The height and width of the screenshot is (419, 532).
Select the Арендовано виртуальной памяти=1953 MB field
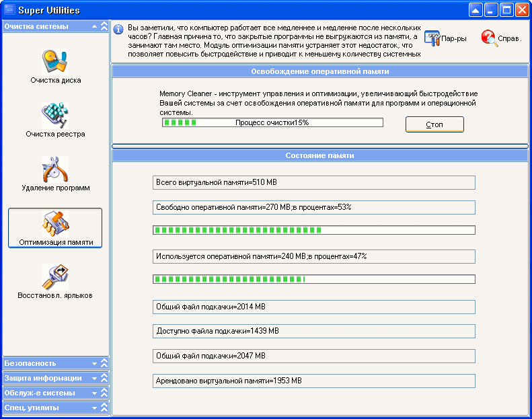click(x=314, y=381)
